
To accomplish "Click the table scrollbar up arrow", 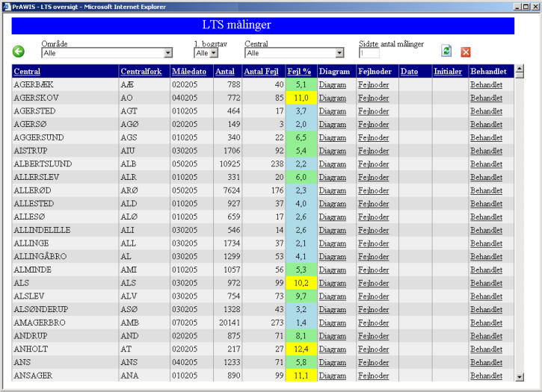I will (519, 69).
